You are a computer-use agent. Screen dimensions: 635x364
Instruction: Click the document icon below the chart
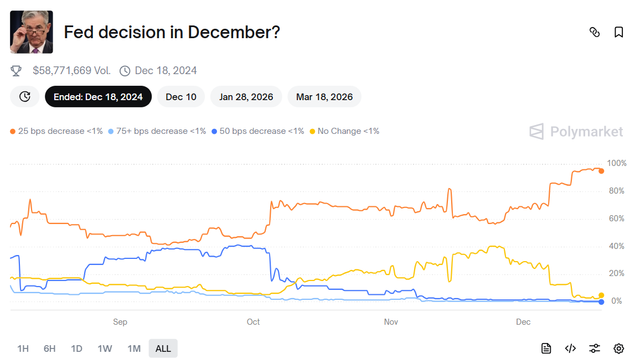coord(546,348)
